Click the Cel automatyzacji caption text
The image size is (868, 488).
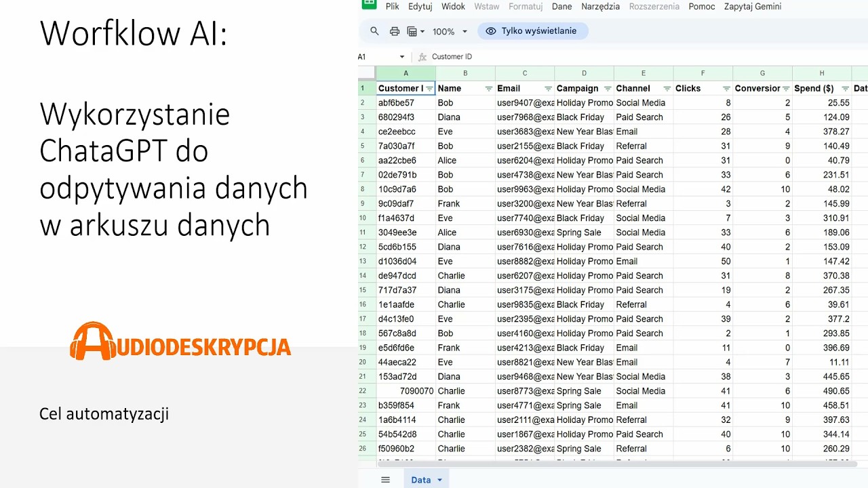pyautogui.click(x=104, y=414)
